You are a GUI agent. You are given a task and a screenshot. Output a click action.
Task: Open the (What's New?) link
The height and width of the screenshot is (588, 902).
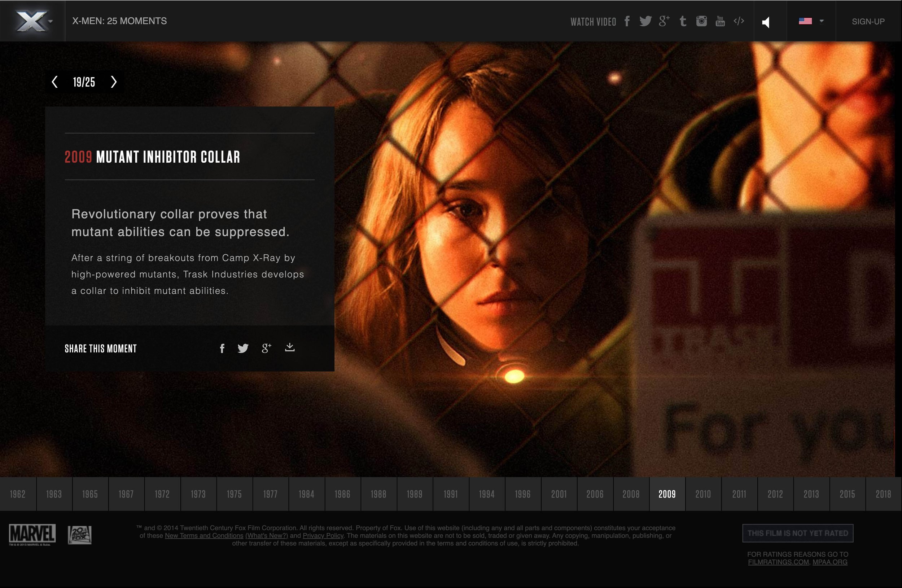tap(267, 536)
